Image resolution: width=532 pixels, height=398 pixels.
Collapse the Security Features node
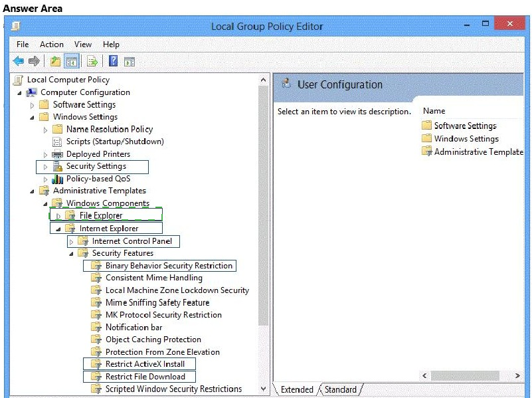[71, 254]
